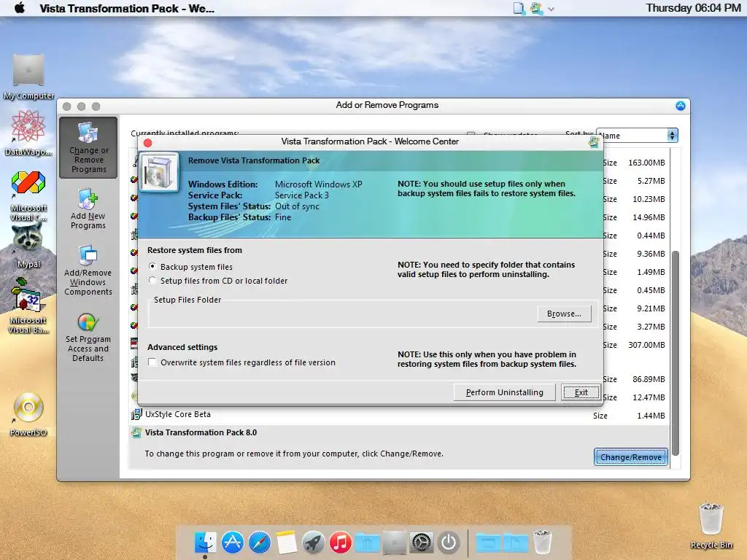This screenshot has height=560, width=747.
Task: Click the Microsoft Windows XP edition text
Action: (x=318, y=184)
